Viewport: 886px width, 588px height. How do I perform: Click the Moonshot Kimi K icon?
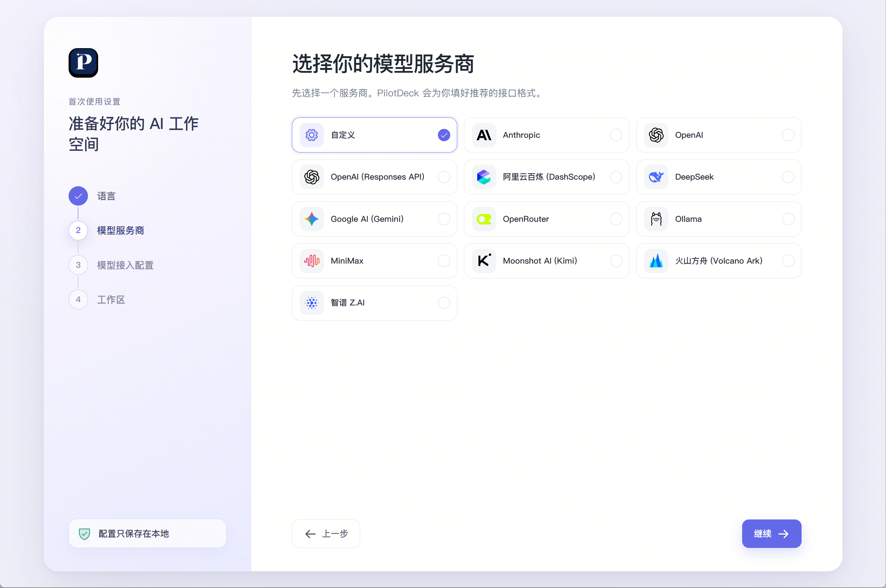pos(484,261)
